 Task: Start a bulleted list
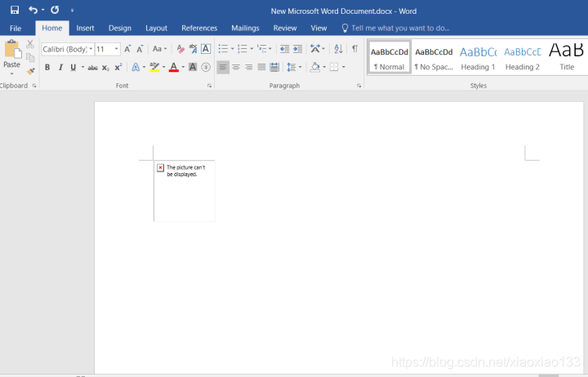[223, 49]
